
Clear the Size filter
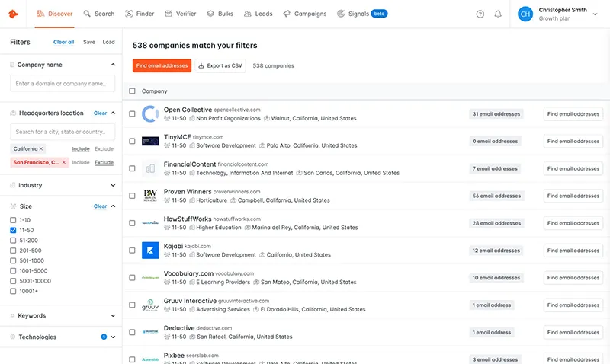pyautogui.click(x=100, y=206)
